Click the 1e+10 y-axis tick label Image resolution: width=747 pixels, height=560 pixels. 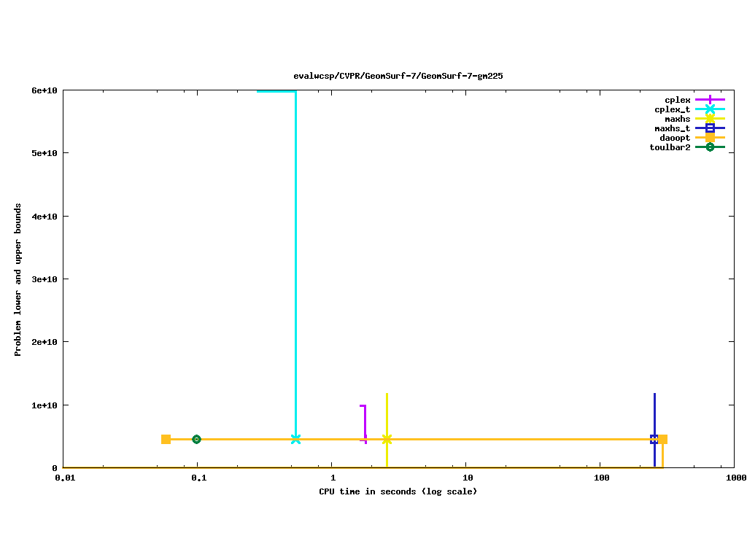tap(44, 405)
